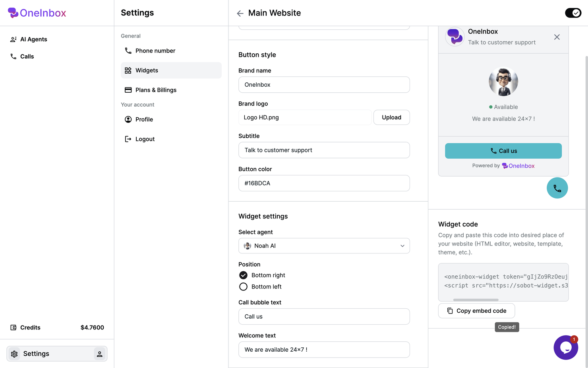Click the Plans & Billings card icon
The height and width of the screenshot is (368, 588).
[x=128, y=90]
